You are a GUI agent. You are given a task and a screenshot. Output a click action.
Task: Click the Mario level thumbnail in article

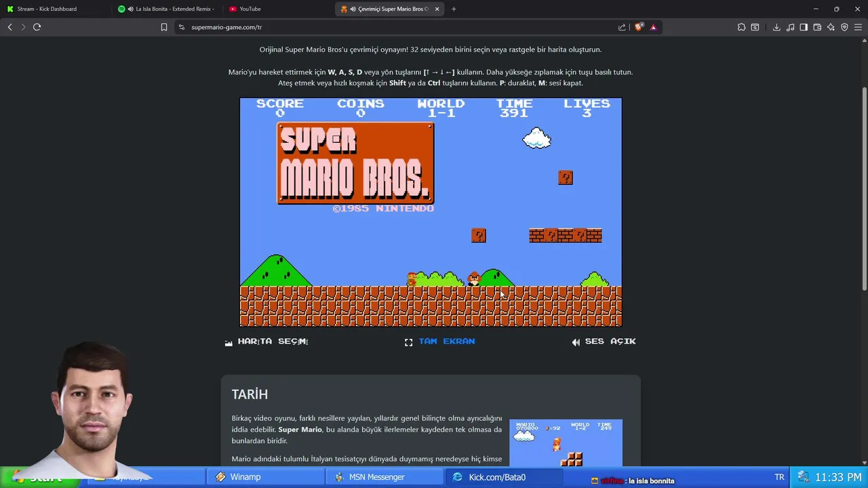coord(566,443)
